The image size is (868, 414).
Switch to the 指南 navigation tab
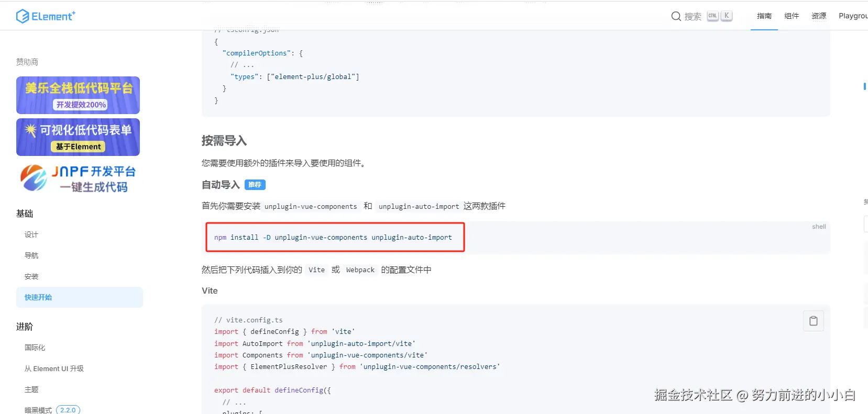click(764, 16)
